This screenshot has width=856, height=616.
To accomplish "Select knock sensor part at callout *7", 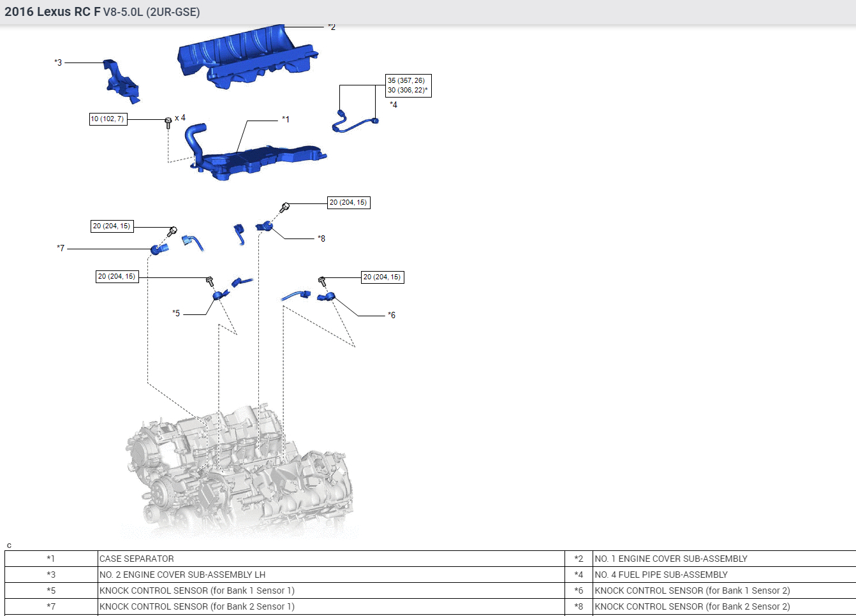I will click(x=158, y=249).
